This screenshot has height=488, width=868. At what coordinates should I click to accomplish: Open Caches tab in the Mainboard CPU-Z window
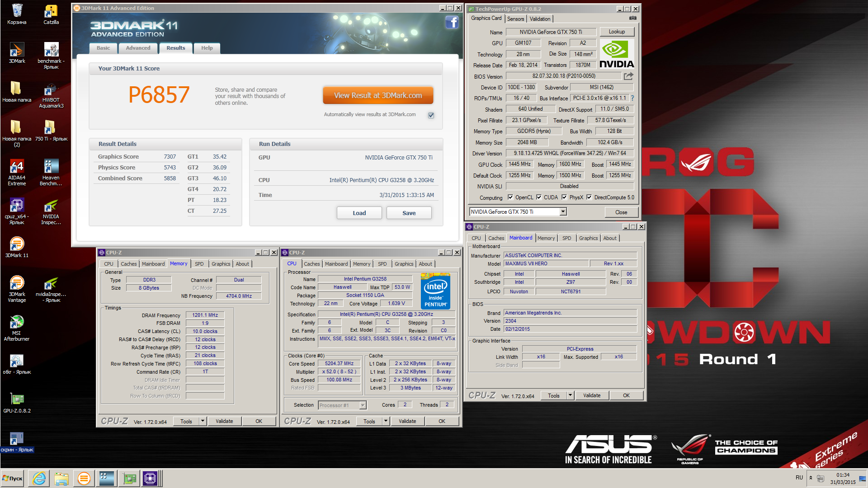tap(496, 238)
